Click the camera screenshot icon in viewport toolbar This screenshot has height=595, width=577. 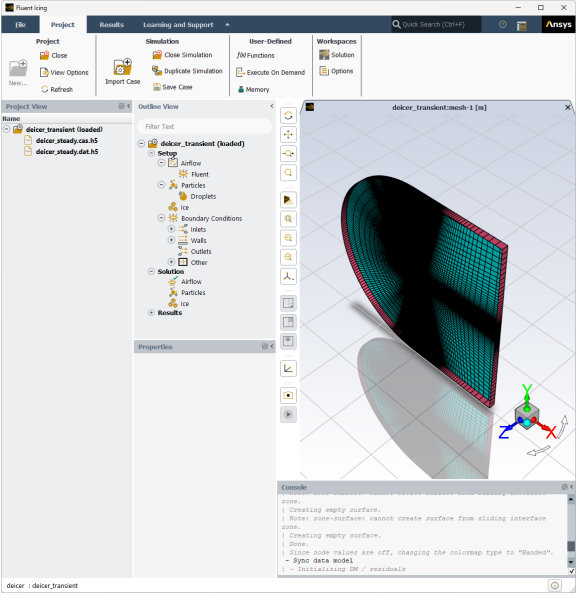[x=288, y=395]
